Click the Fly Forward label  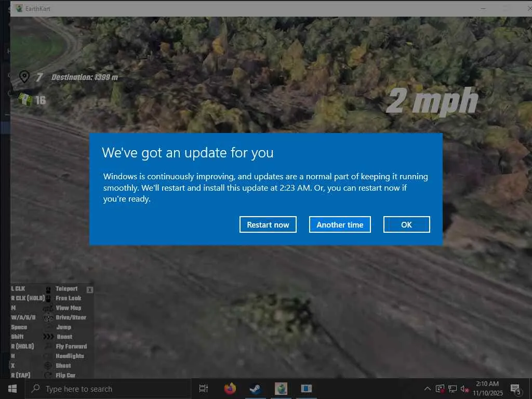pos(71,347)
